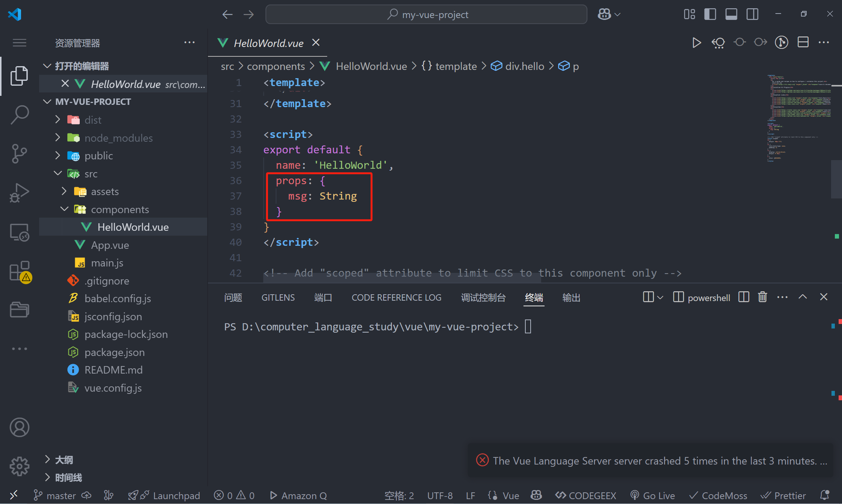Toggle the bottom panel layout button

(731, 15)
